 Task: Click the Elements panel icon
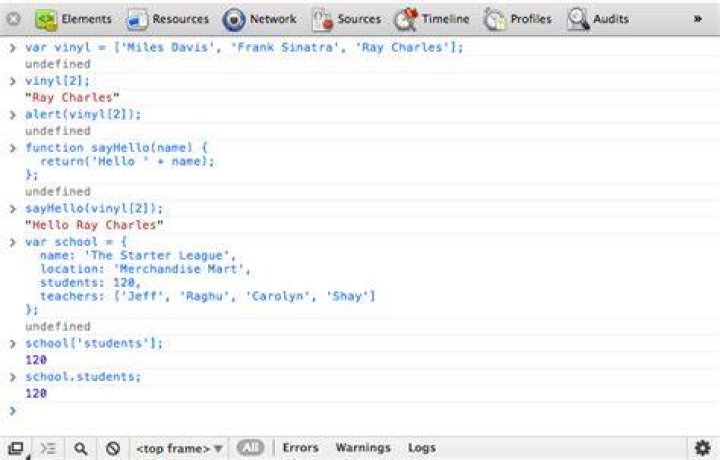coord(46,19)
